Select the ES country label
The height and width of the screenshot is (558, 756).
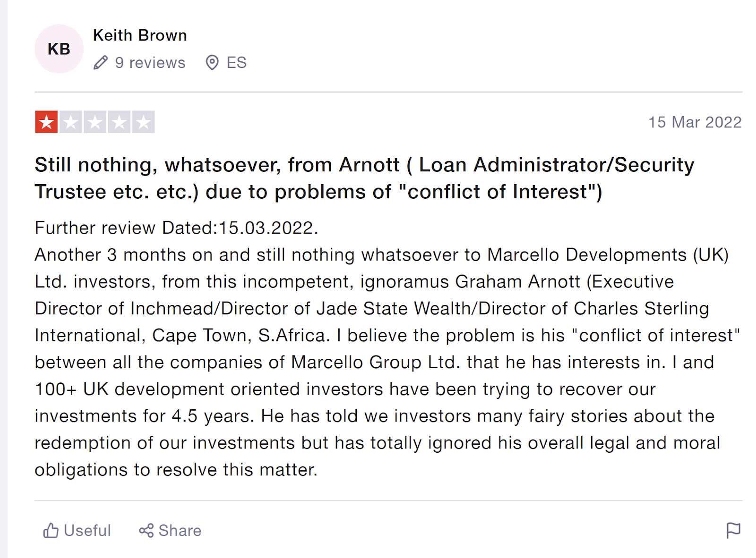(x=236, y=63)
